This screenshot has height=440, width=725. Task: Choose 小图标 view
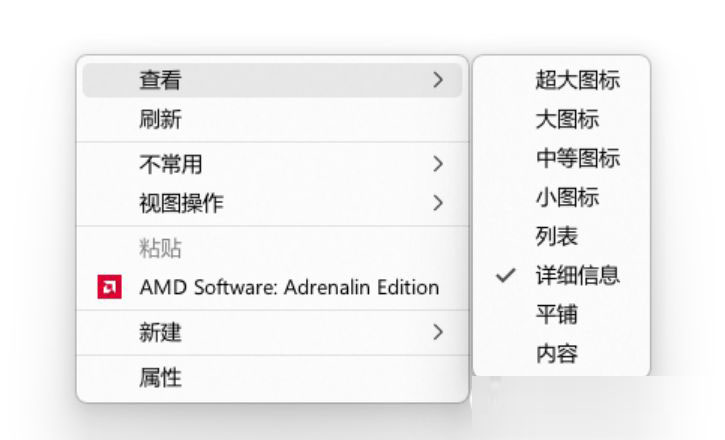(x=561, y=197)
